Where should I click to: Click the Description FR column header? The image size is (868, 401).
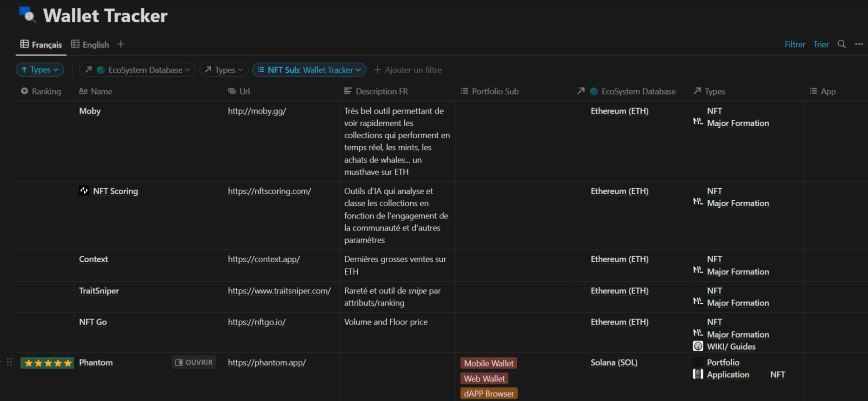tap(376, 91)
